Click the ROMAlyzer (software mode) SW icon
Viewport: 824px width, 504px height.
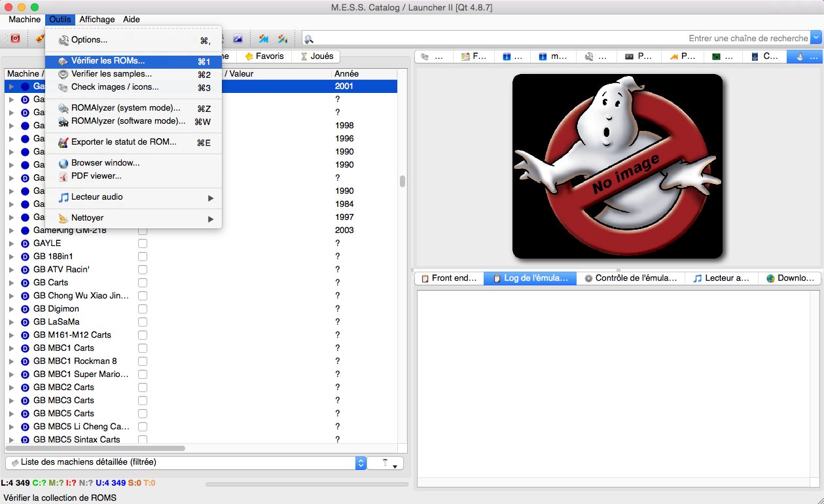63,121
